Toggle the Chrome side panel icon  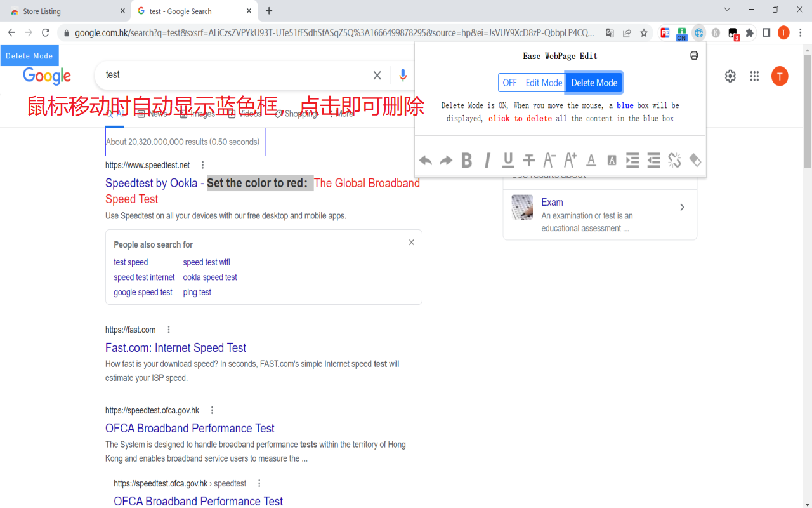(x=766, y=32)
